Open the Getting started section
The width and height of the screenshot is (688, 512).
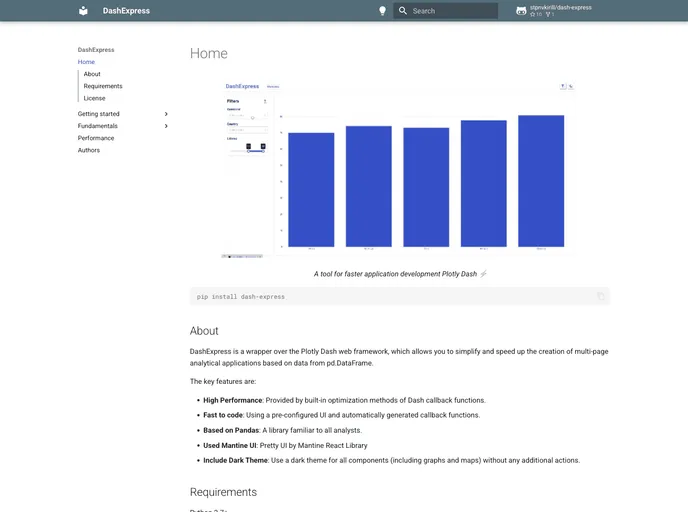(99, 114)
